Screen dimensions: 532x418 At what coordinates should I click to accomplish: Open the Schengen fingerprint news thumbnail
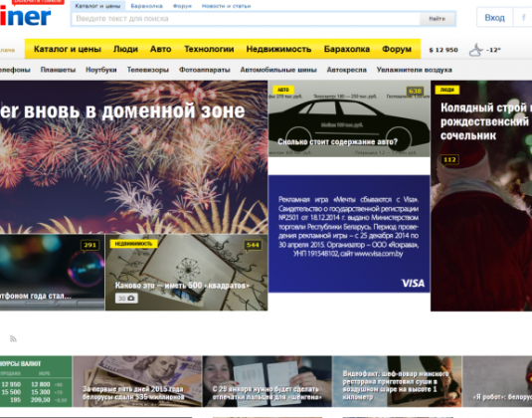[267, 381]
